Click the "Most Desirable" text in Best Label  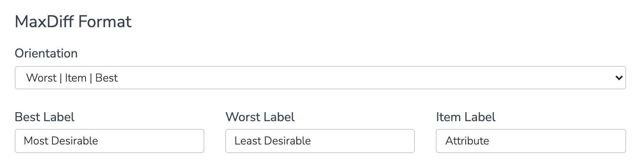(x=61, y=141)
